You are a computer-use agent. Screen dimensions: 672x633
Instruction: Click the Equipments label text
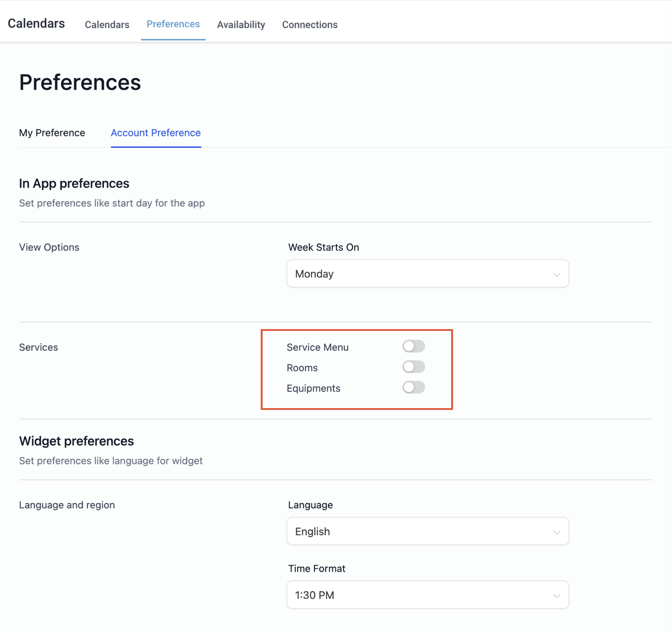[314, 389]
